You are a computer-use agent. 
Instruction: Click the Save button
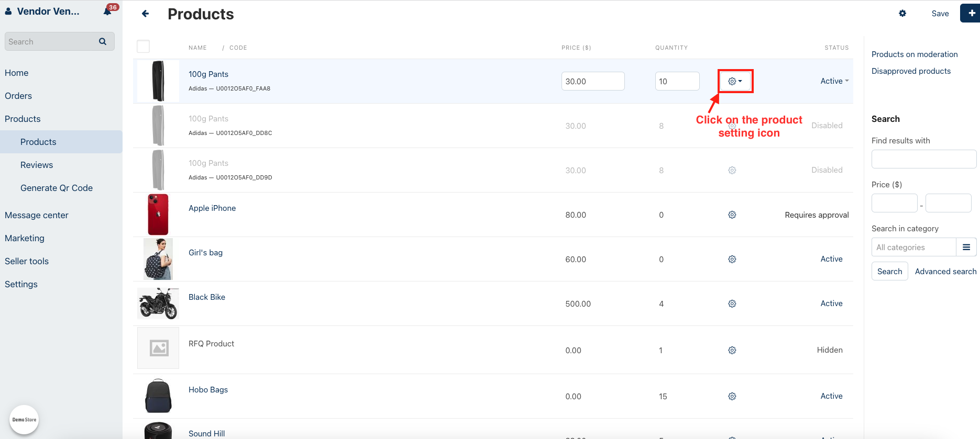click(940, 14)
